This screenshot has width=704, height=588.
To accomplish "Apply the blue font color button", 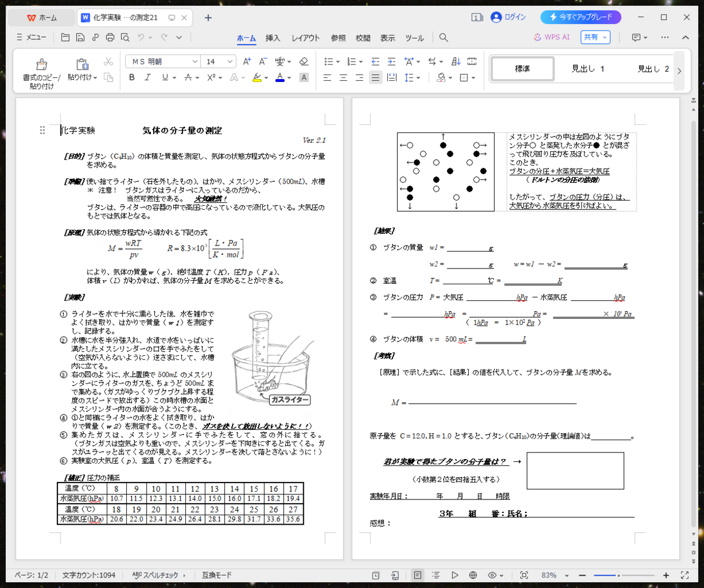I will [280, 77].
